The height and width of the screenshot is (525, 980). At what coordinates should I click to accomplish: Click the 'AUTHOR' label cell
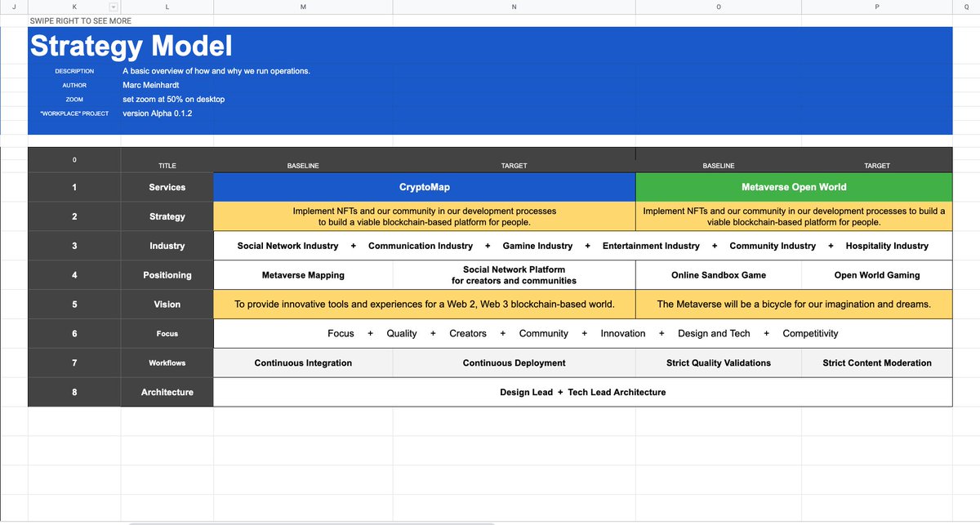[x=74, y=85]
